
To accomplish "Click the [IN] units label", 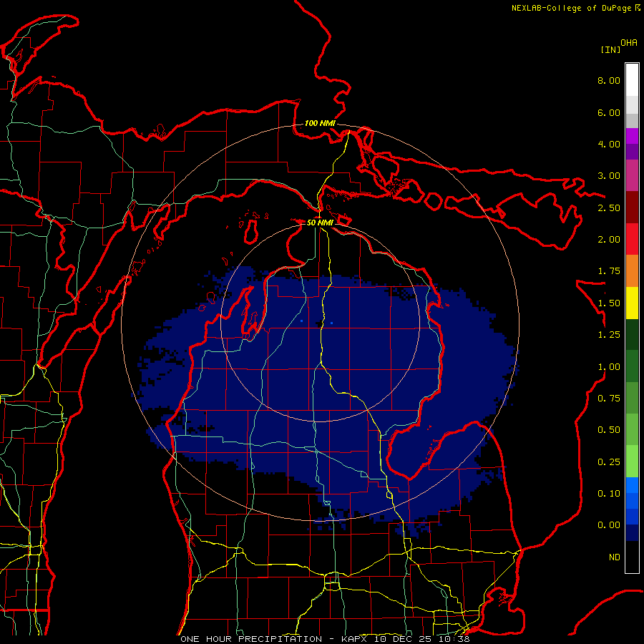I will pos(610,49).
